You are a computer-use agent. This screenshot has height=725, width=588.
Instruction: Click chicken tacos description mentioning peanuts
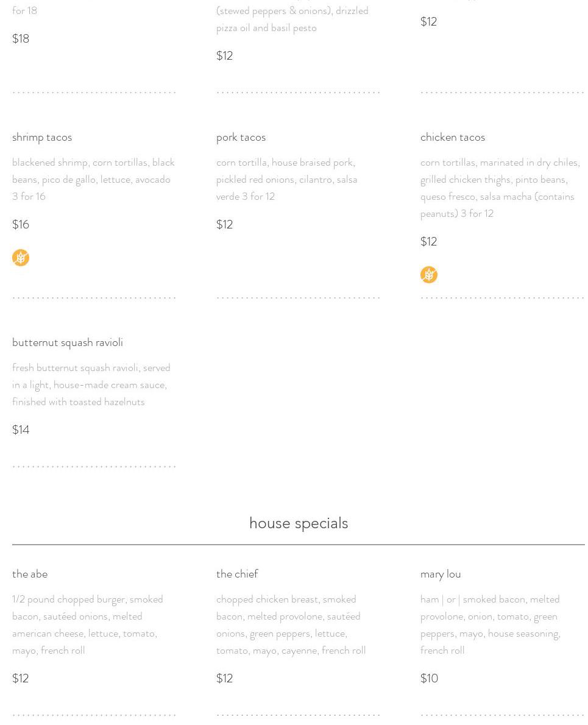500,188
